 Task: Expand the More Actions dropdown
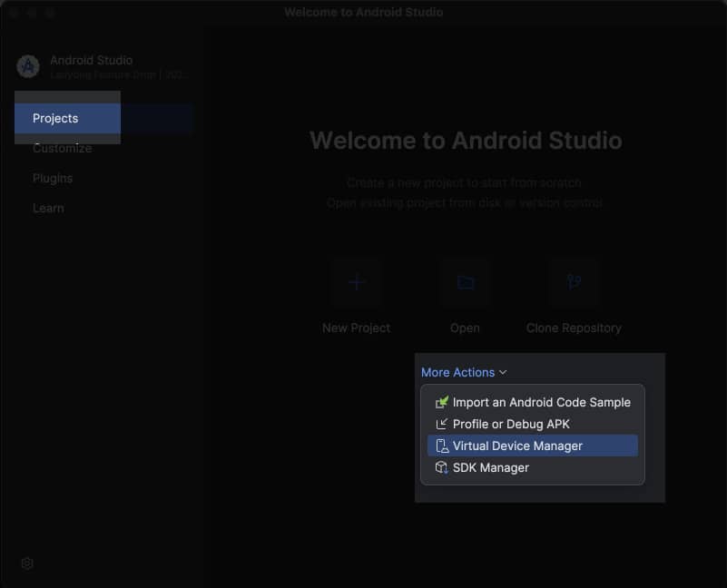coord(464,372)
